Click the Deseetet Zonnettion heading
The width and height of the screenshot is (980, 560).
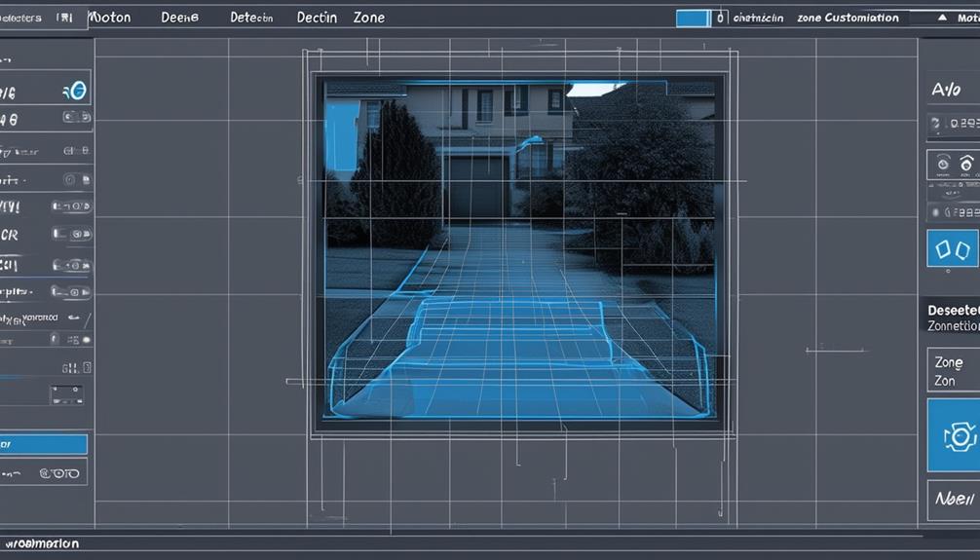tap(953, 317)
